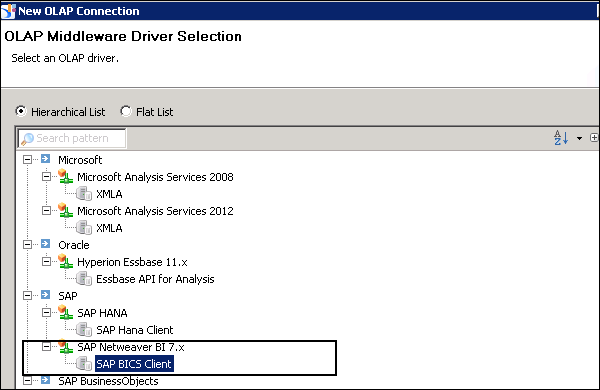Collapse the Microsoft vendor node
The height and width of the screenshot is (390, 600).
point(27,159)
